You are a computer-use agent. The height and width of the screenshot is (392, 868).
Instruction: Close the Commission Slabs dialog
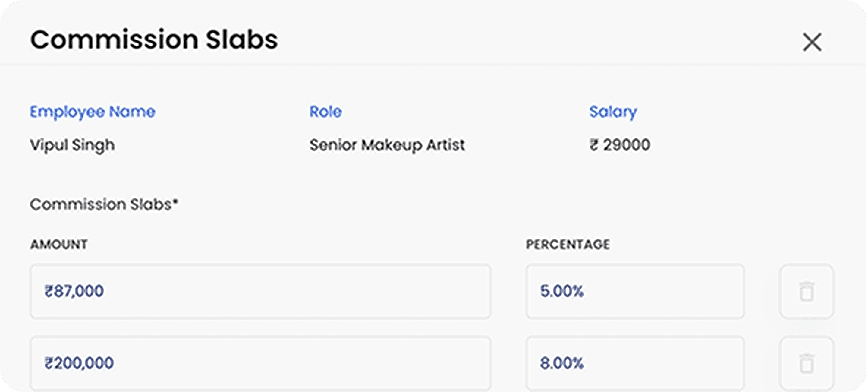coord(812,42)
